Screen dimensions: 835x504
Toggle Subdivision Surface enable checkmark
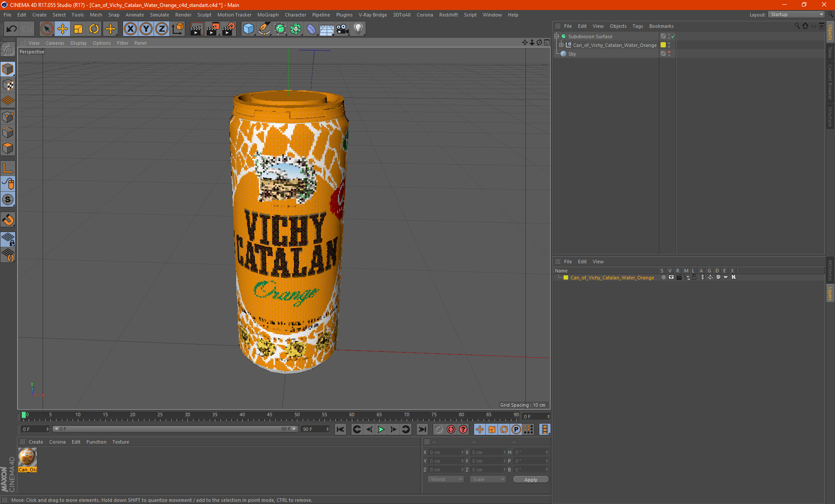[x=673, y=36]
